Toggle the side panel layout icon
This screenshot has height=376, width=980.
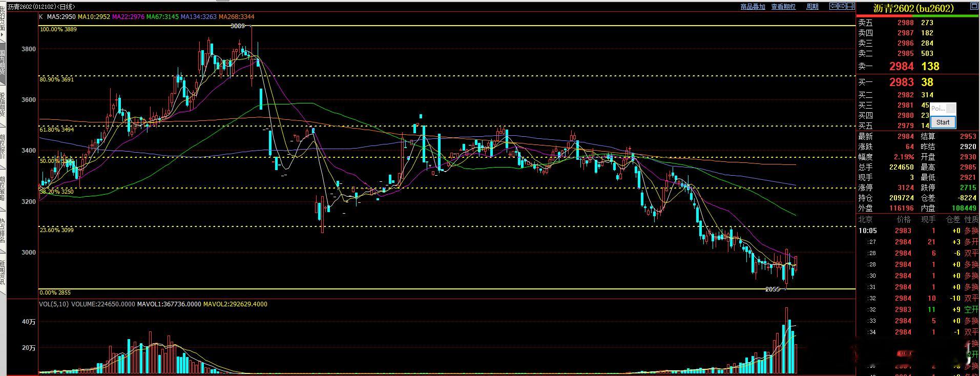pyautogui.click(x=851, y=6)
